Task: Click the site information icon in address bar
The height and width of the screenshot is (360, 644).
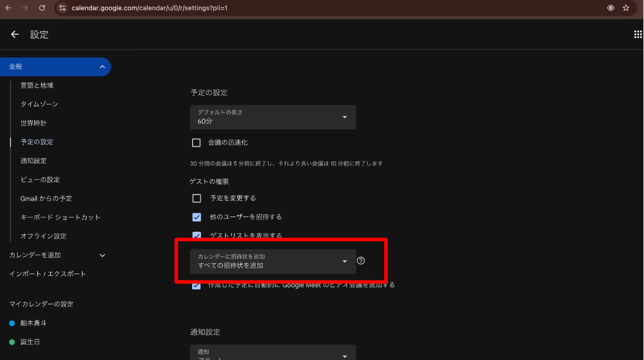Action: coord(62,8)
